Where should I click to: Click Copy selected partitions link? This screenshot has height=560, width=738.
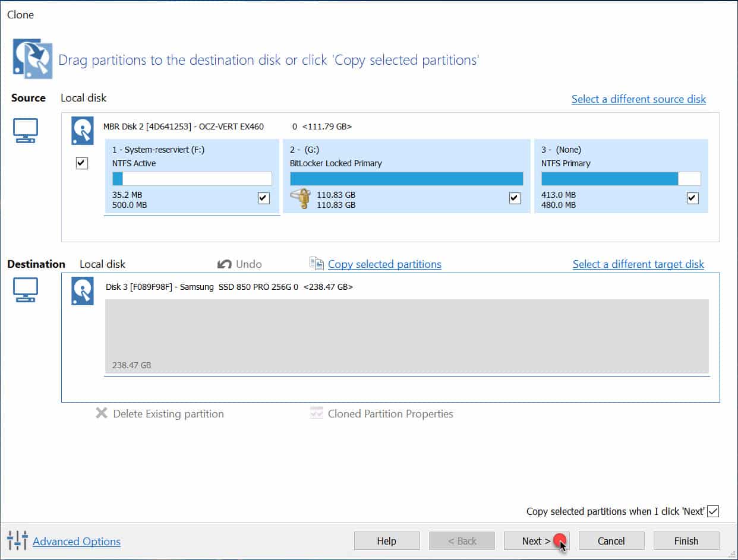click(384, 264)
